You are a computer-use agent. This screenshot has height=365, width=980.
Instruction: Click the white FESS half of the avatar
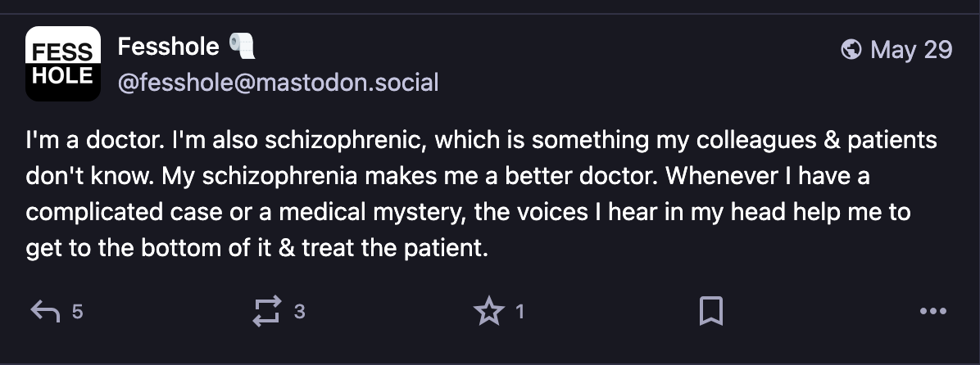tap(62, 45)
